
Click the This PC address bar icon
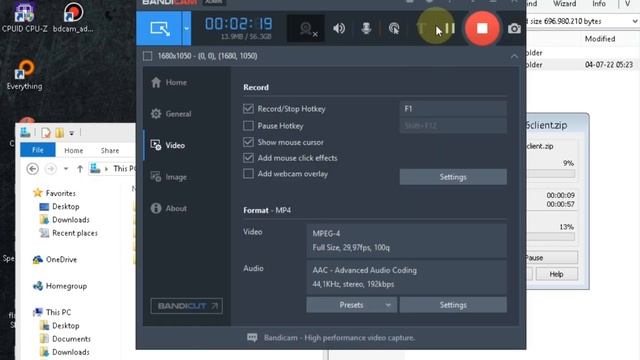pos(95,168)
